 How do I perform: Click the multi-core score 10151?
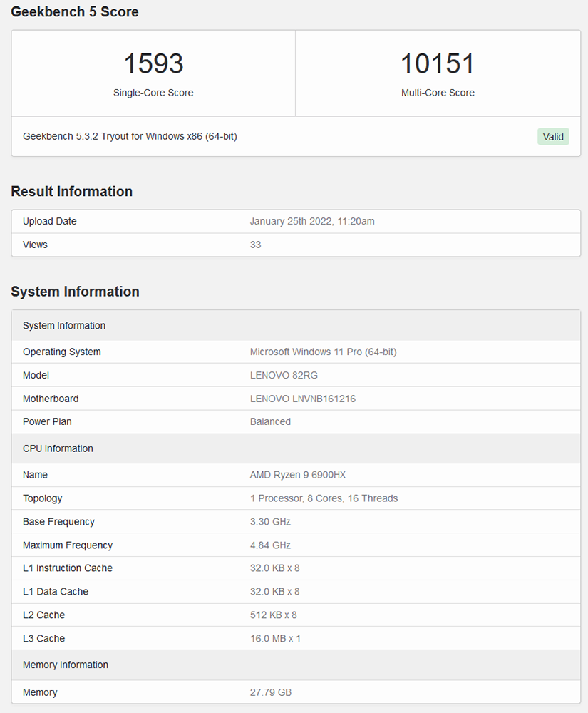[x=437, y=63]
